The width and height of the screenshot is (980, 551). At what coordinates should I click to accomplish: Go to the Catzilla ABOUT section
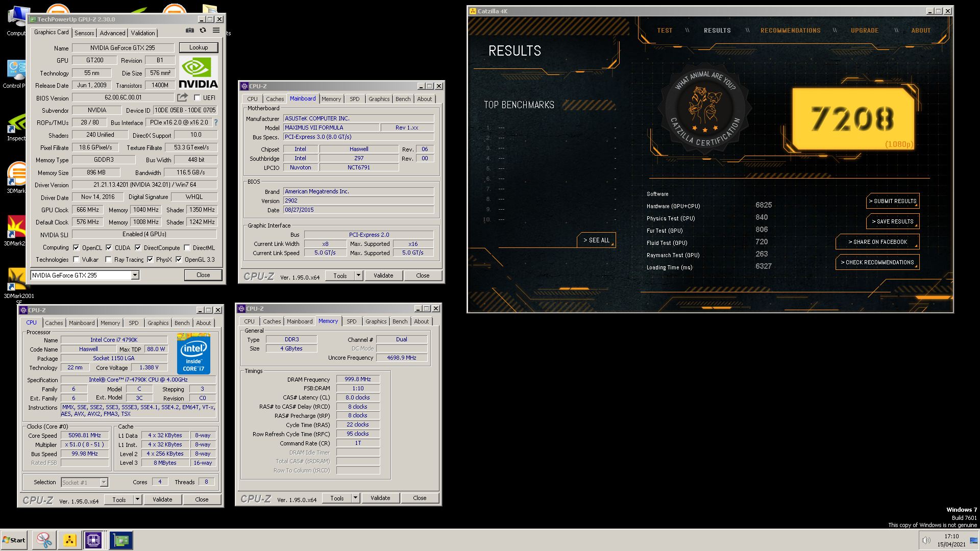(x=921, y=31)
